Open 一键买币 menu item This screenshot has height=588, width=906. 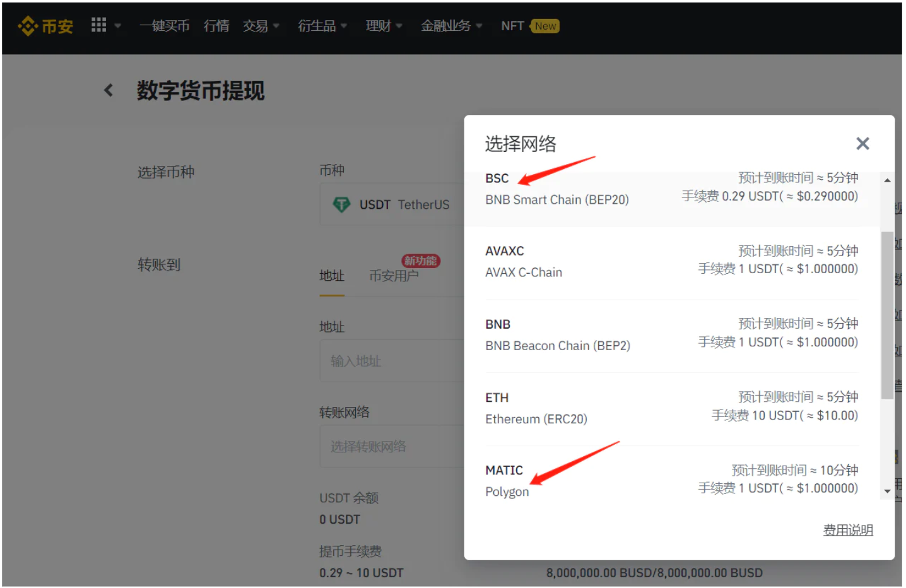point(164,26)
